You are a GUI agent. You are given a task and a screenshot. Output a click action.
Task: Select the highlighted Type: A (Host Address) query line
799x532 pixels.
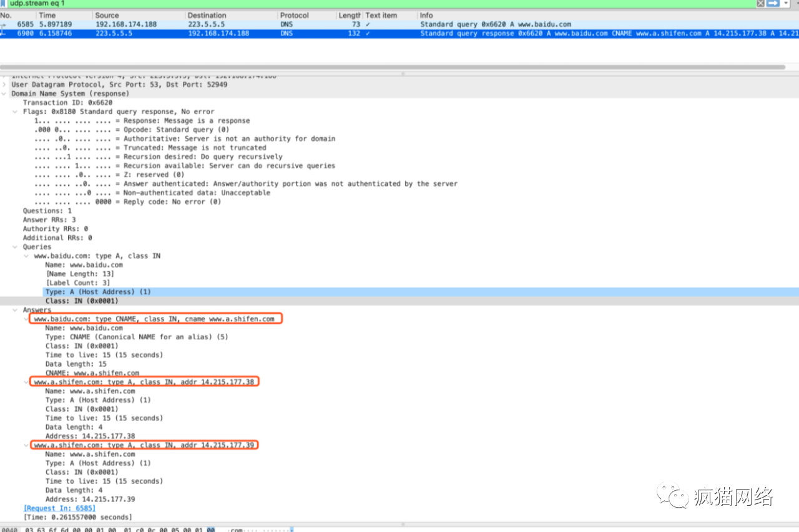coord(421,292)
